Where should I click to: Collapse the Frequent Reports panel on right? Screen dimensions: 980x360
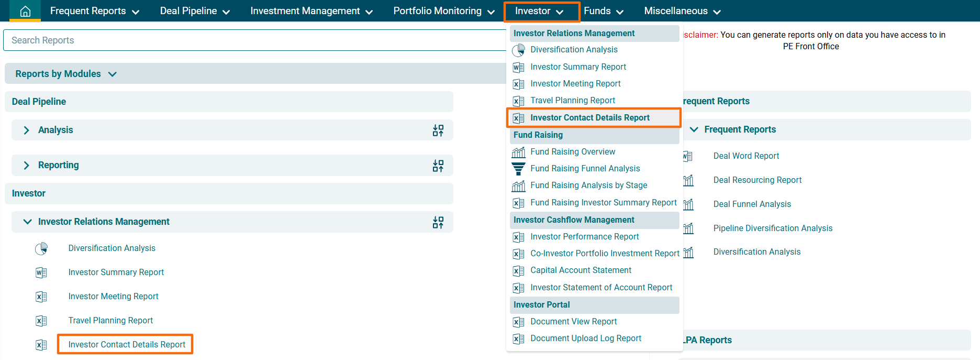[x=694, y=129]
